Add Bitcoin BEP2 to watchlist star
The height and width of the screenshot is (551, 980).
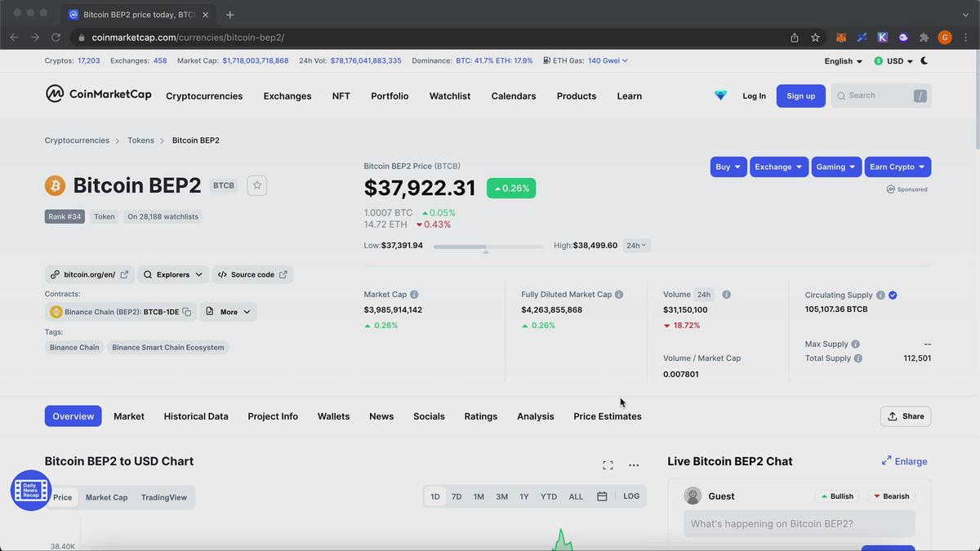point(257,185)
